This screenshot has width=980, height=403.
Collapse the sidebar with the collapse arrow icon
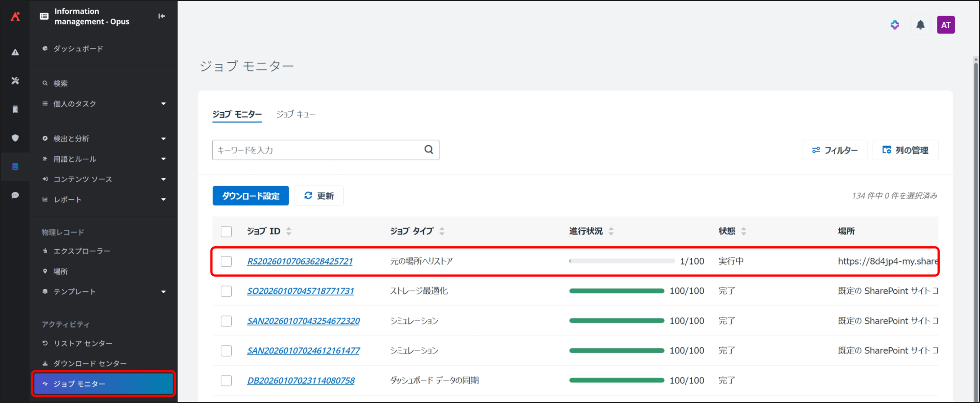click(162, 16)
